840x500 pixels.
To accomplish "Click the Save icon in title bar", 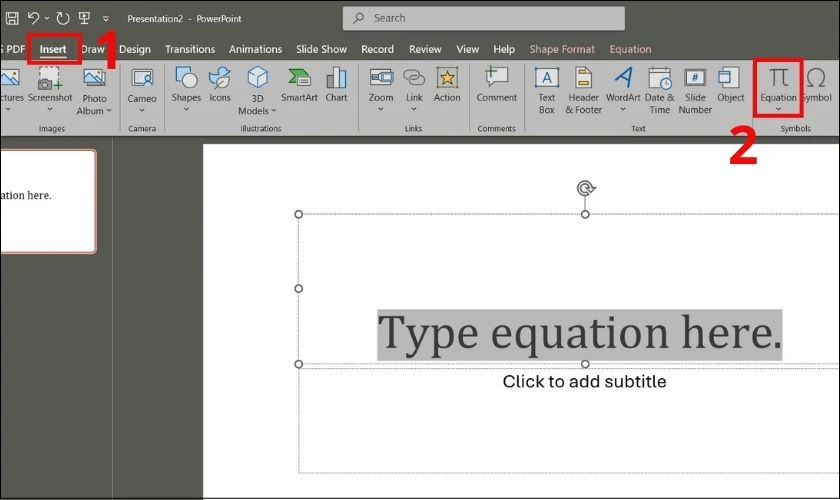I will coord(12,18).
